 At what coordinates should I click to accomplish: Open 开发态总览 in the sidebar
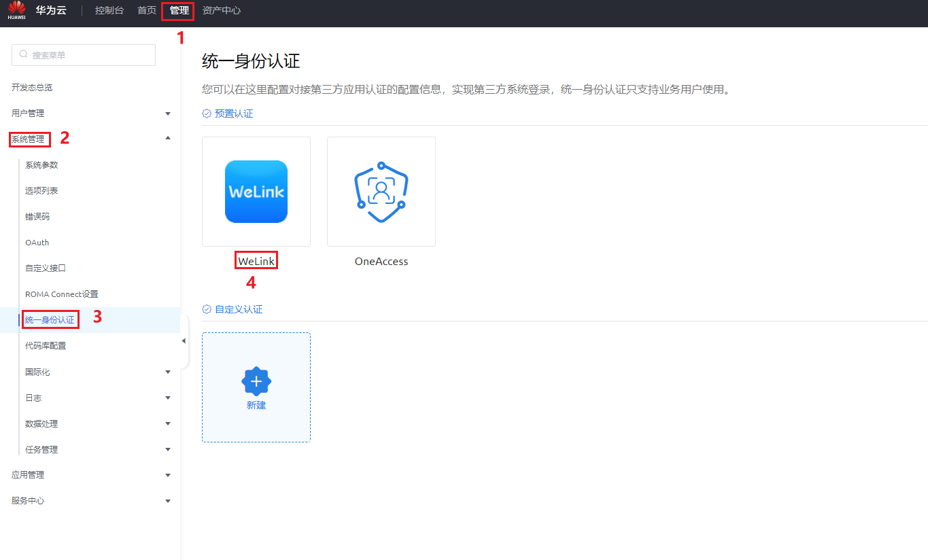click(x=32, y=88)
